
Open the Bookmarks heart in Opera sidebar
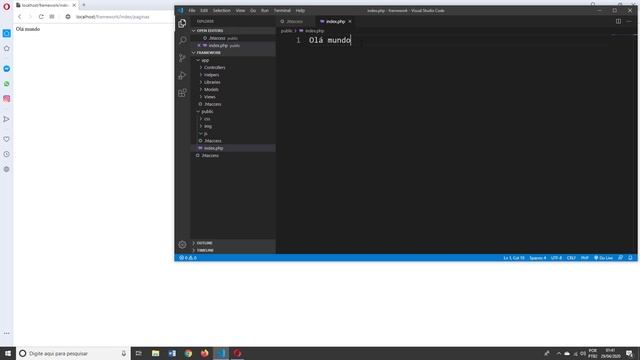pos(7,139)
